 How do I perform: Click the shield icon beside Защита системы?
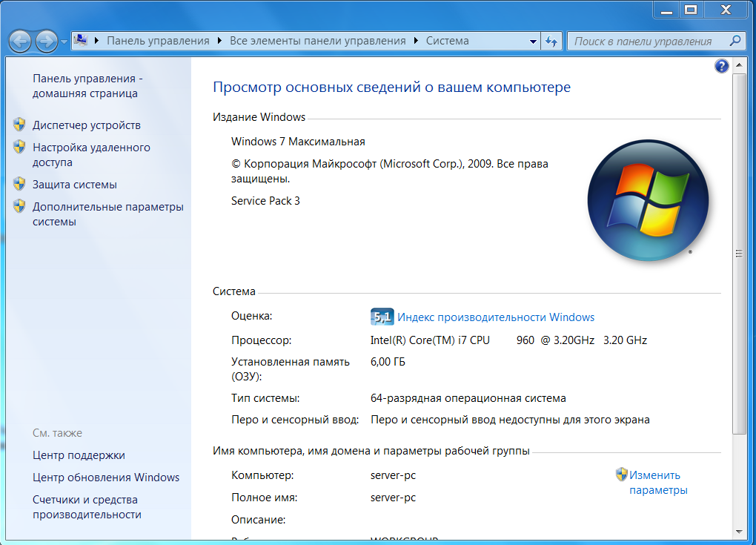pyautogui.click(x=19, y=184)
